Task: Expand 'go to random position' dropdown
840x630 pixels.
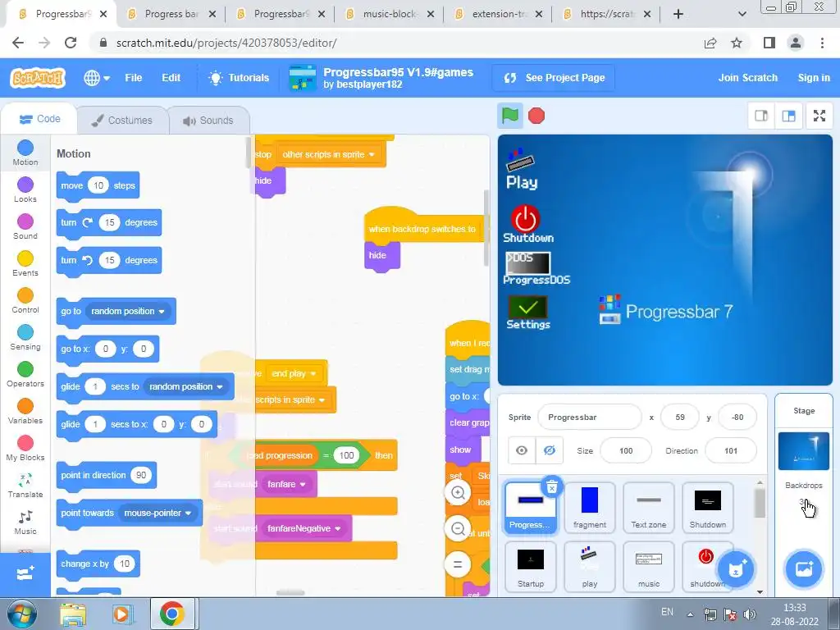Action: pyautogui.click(x=128, y=311)
